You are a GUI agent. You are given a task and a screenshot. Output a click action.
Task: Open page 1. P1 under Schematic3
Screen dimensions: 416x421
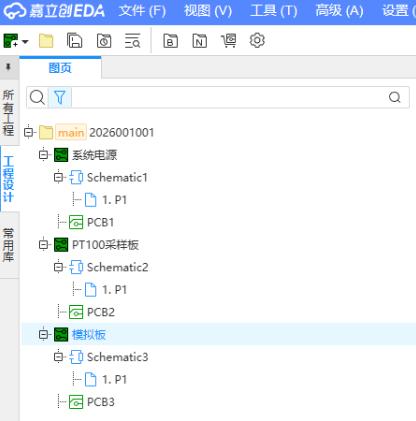pos(115,380)
